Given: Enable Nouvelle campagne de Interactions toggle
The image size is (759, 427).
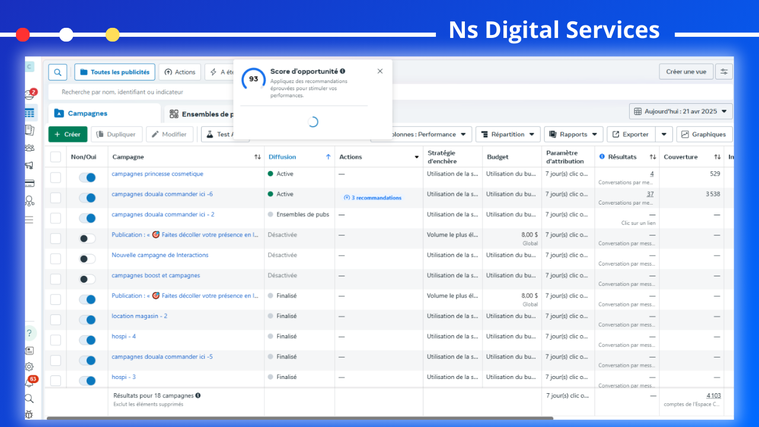Looking at the screenshot, I should (x=88, y=259).
